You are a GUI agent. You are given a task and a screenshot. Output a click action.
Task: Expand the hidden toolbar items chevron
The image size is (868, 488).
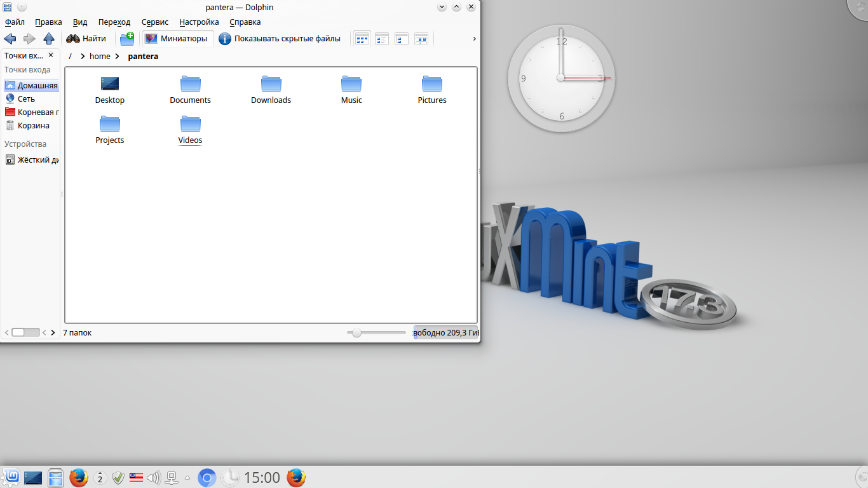tap(474, 39)
